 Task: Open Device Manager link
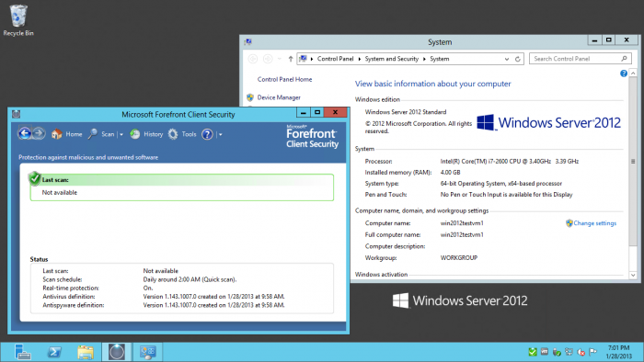pos(279,97)
